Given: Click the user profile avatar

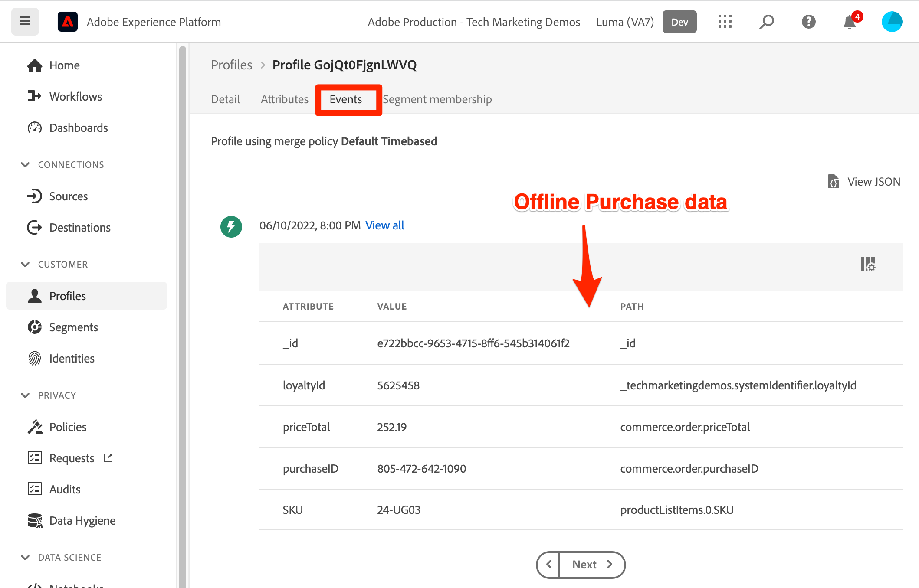Looking at the screenshot, I should 892,22.
